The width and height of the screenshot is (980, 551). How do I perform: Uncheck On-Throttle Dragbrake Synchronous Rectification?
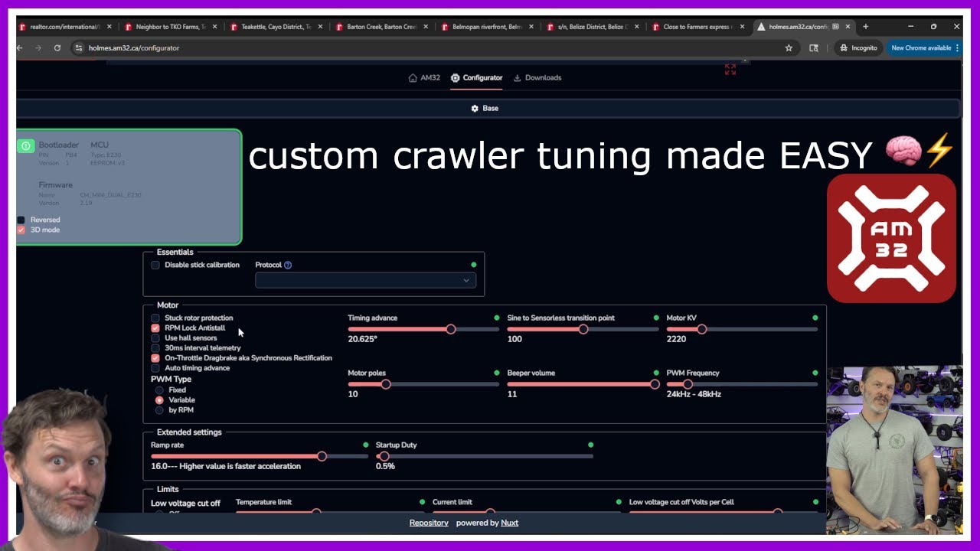[155, 357]
